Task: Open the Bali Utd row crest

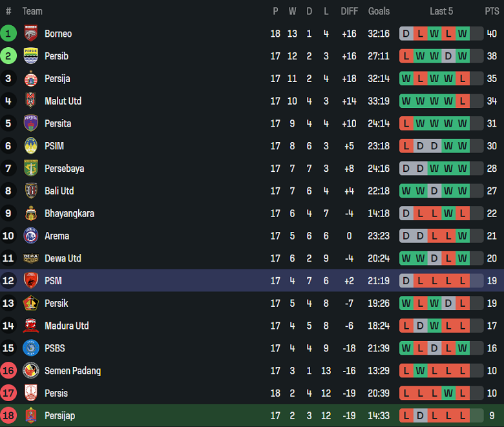Action: (x=31, y=191)
